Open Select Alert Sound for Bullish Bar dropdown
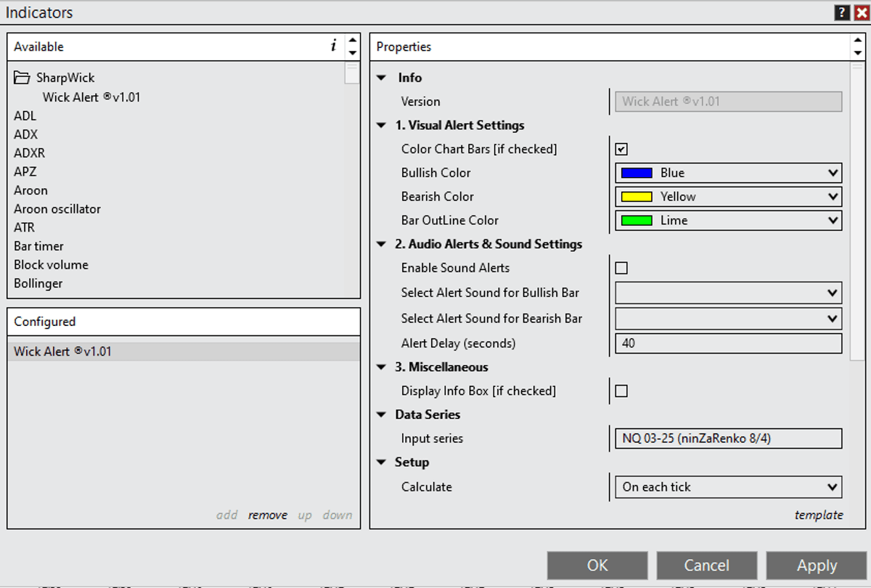Image resolution: width=871 pixels, height=588 pixels. coord(832,293)
